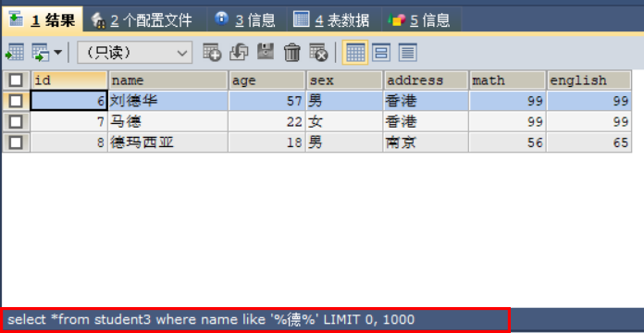Select the text view icon
This screenshot has height=333, width=644.
407,53
